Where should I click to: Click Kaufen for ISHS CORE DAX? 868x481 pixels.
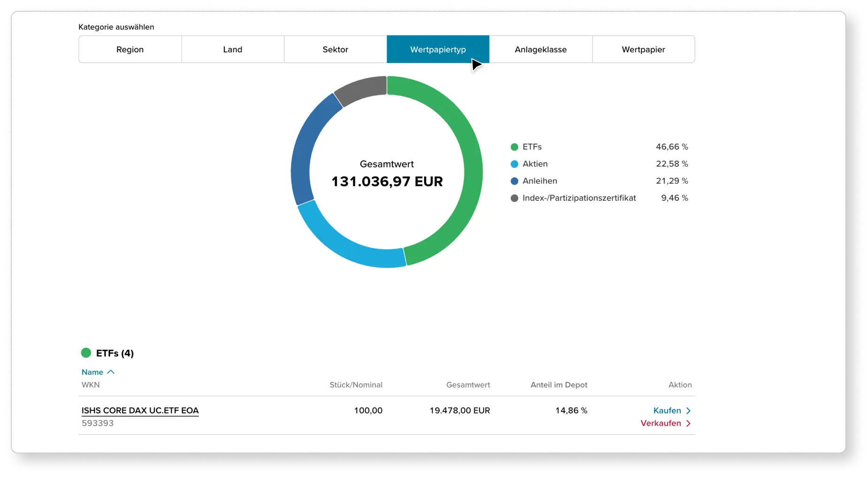(668, 410)
